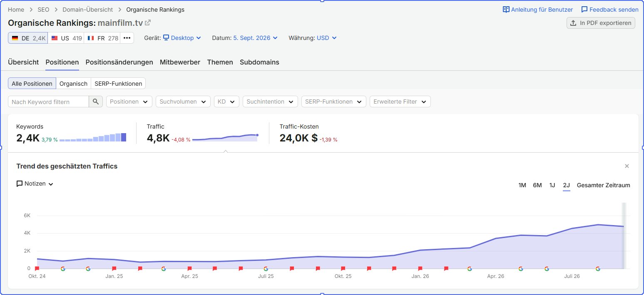Image resolution: width=644 pixels, height=295 pixels.
Task: Open the Datum 5. Sept. 2026 dropdown
Action: pyautogui.click(x=255, y=38)
